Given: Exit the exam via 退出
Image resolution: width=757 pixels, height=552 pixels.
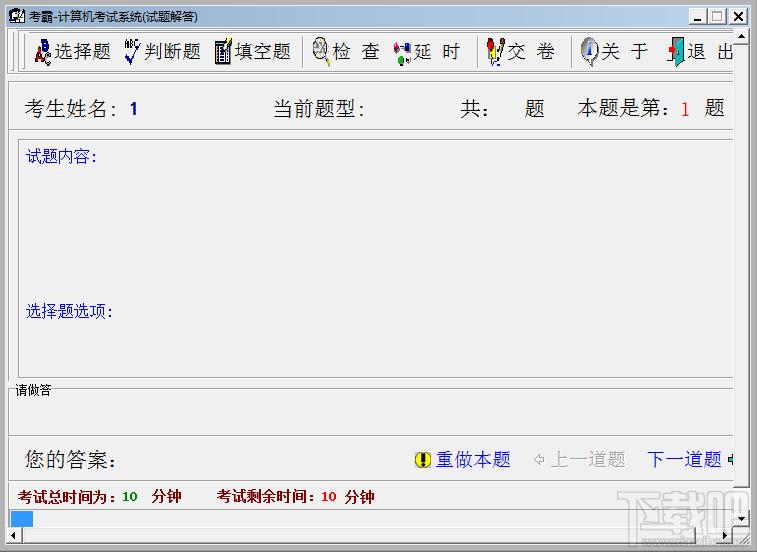Looking at the screenshot, I should [700, 51].
